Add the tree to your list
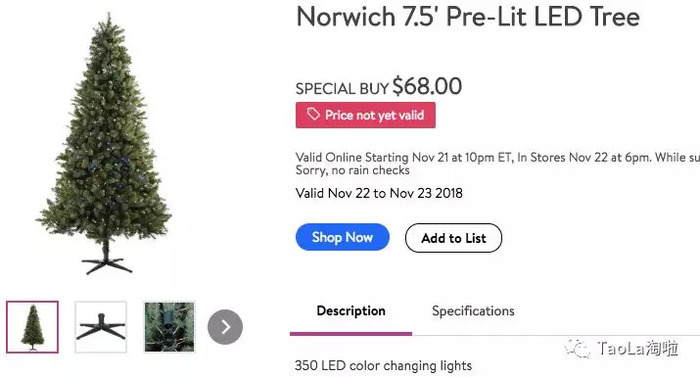Viewport: 700px width, 378px height. (453, 238)
